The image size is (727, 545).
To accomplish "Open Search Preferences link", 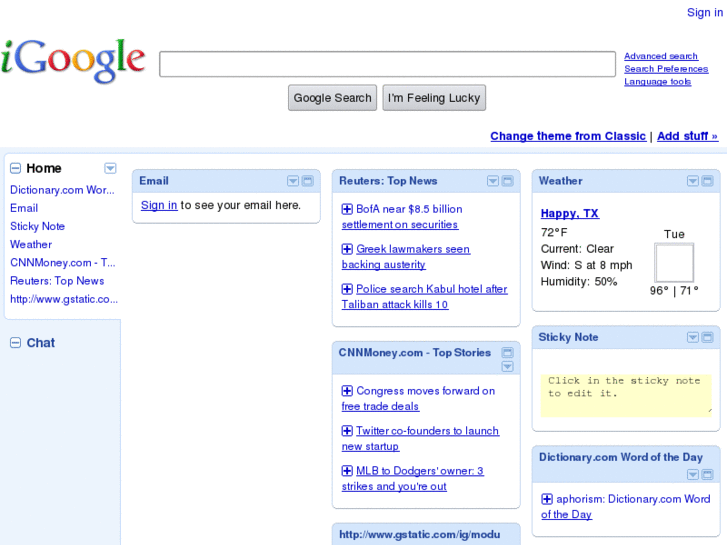I will [x=666, y=69].
